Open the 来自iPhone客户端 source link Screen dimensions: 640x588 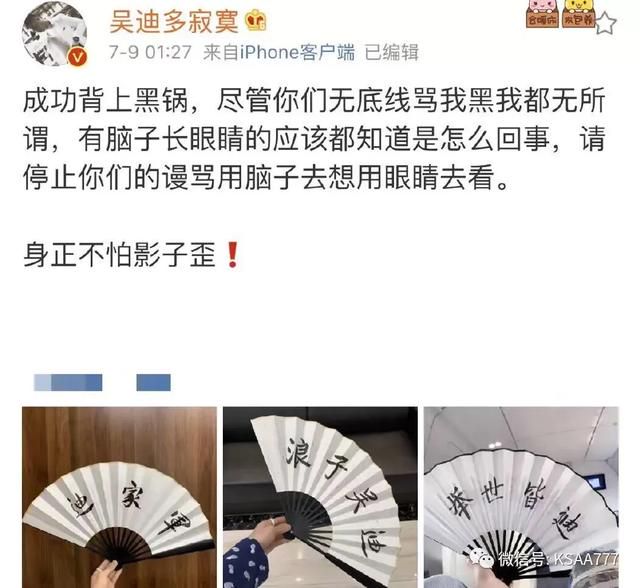point(279,52)
